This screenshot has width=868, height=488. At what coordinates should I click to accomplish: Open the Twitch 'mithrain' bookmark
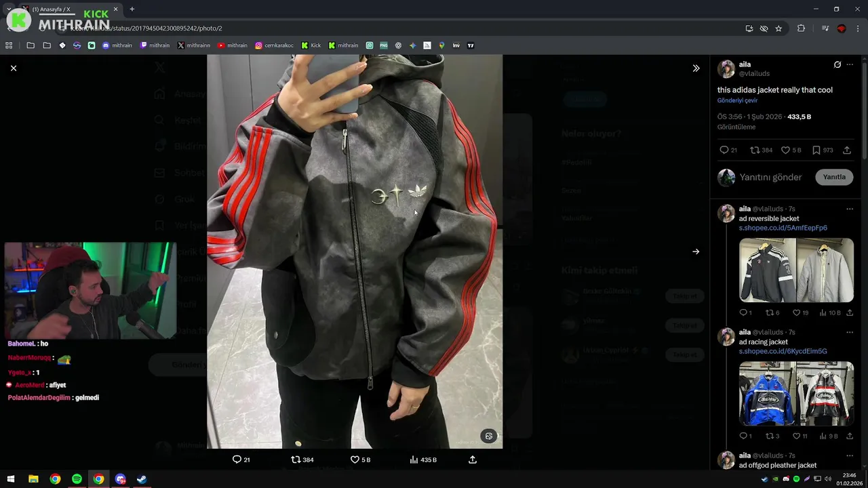(155, 45)
